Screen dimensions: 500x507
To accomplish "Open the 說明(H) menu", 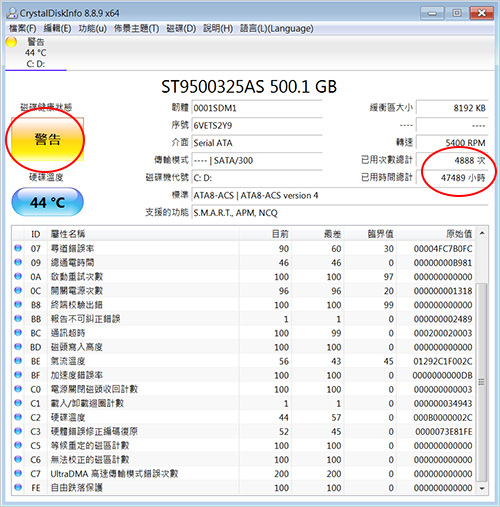I will click(x=218, y=28).
